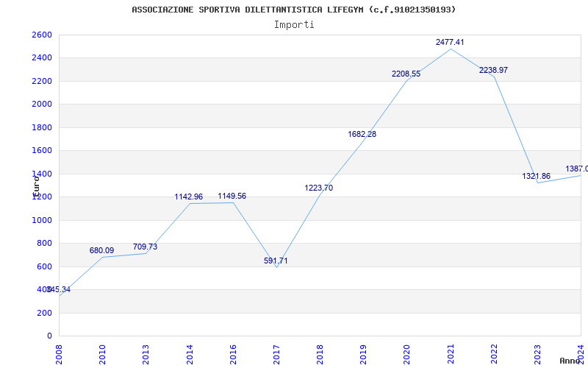Image resolution: width=588 pixels, height=368 pixels.
Task: Click the 800 y-axis value
Action: click(44, 244)
